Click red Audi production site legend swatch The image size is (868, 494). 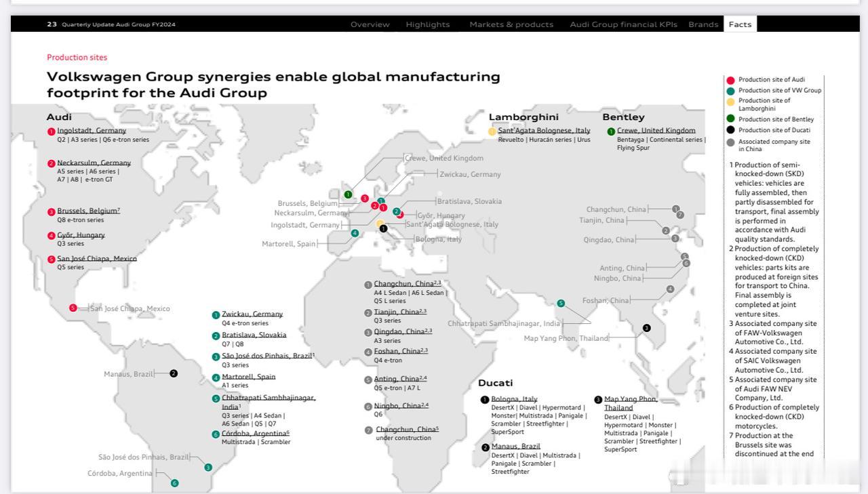[730, 80]
